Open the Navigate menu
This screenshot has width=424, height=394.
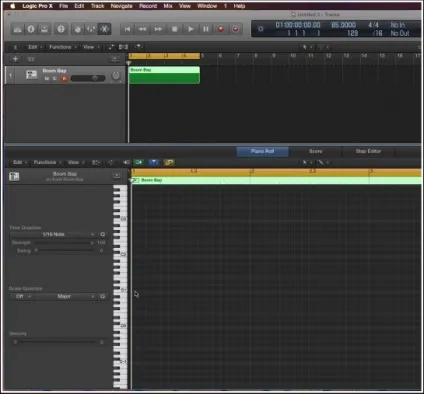click(121, 6)
